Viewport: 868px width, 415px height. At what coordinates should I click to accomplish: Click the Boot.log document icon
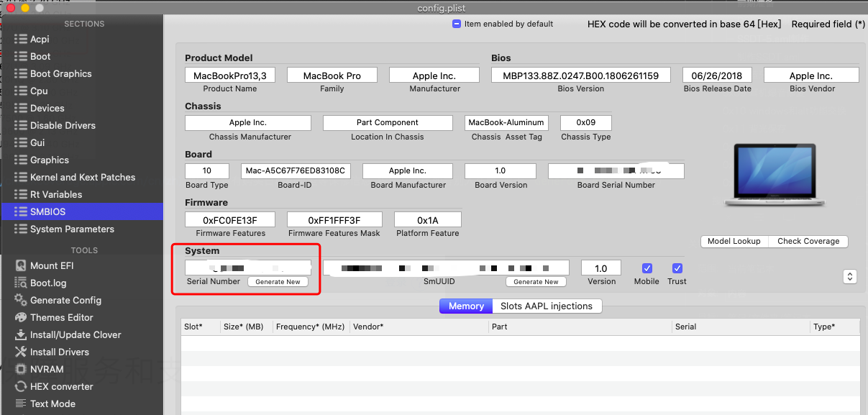click(20, 283)
